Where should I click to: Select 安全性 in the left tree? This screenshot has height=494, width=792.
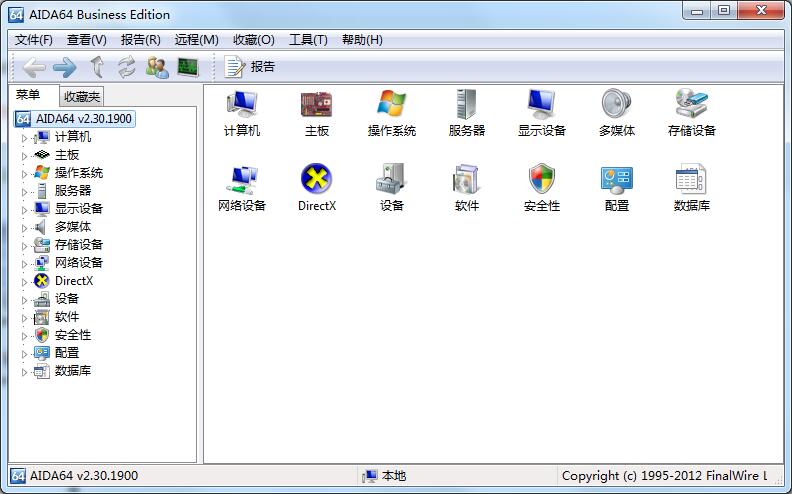(x=73, y=335)
